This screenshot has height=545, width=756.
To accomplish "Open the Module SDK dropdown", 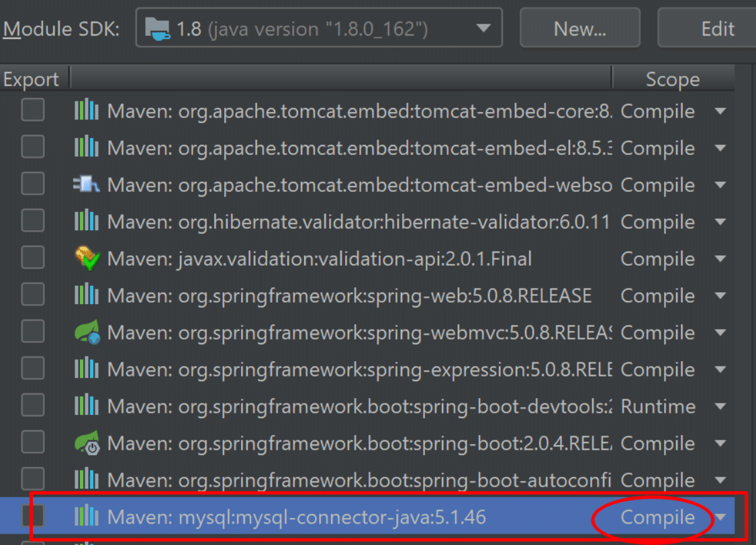I will tap(319, 28).
